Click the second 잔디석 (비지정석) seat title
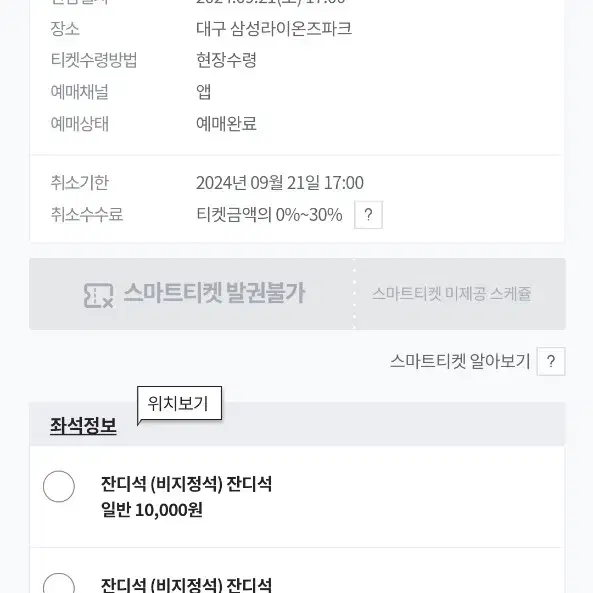 [186, 585]
